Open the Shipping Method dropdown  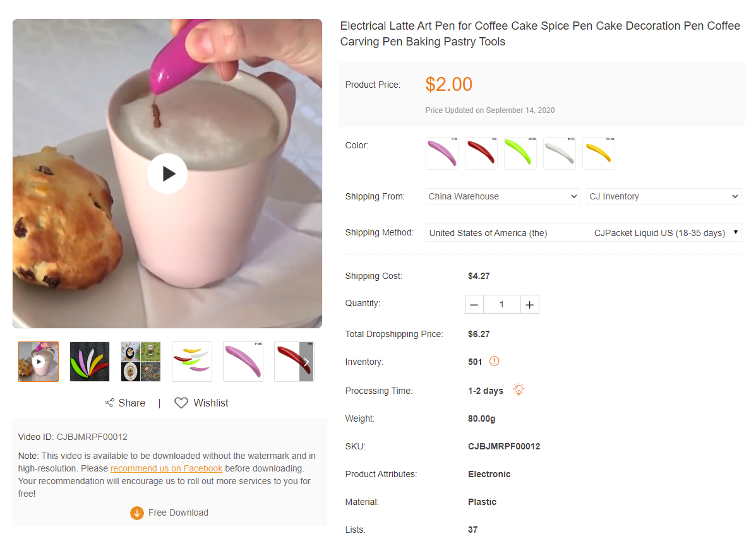(583, 233)
